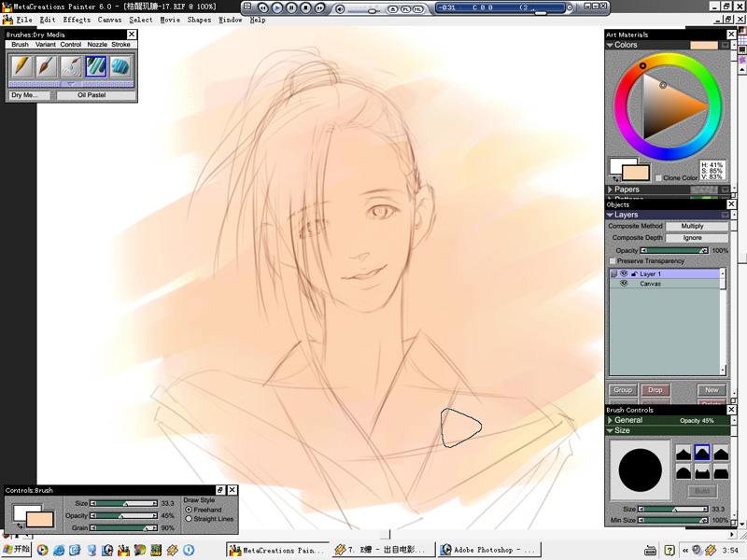Open the File menu
The height and width of the screenshot is (560, 747).
(x=24, y=20)
